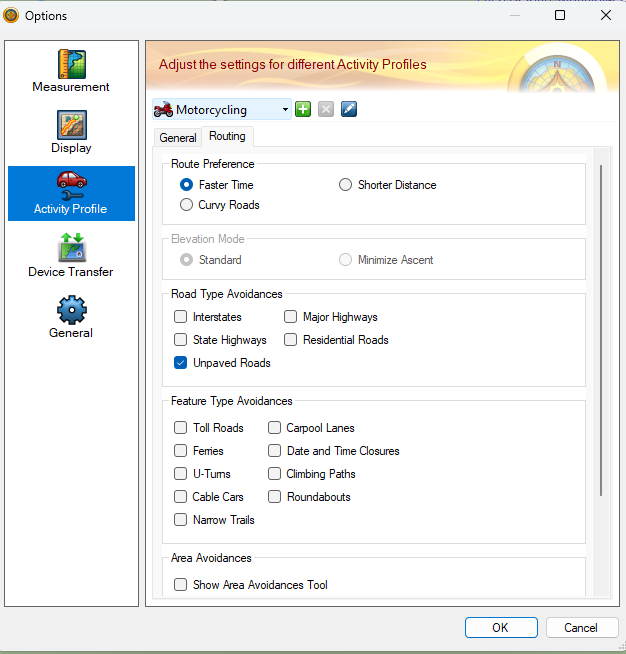The image size is (626, 654).
Task: Click the green add profile icon
Action: point(303,110)
